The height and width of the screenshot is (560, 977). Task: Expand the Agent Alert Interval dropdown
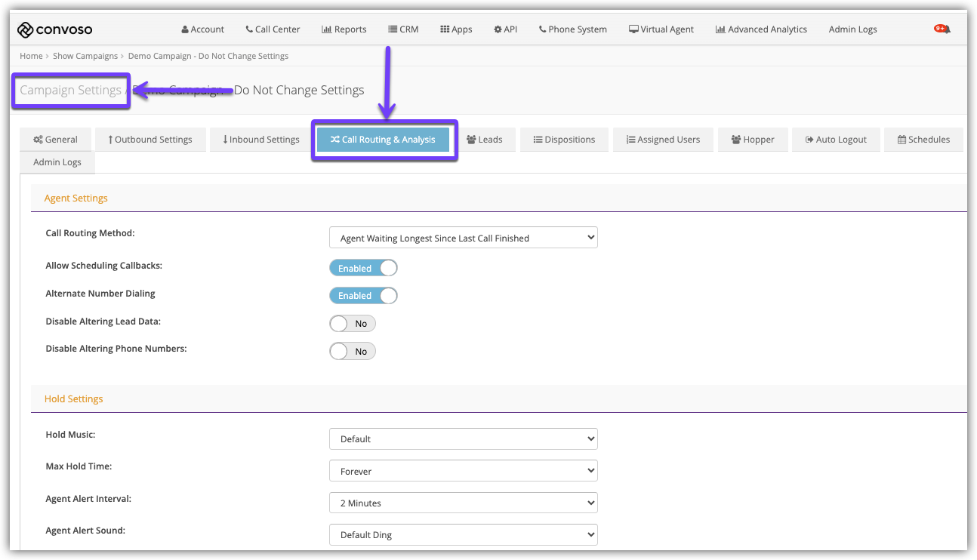pyautogui.click(x=463, y=503)
